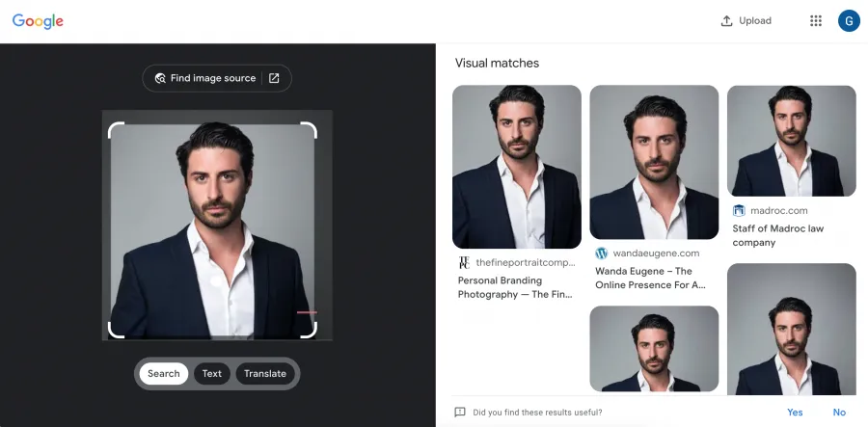Open madroc.com result thumbnail
The image size is (868, 427).
pyautogui.click(x=791, y=141)
